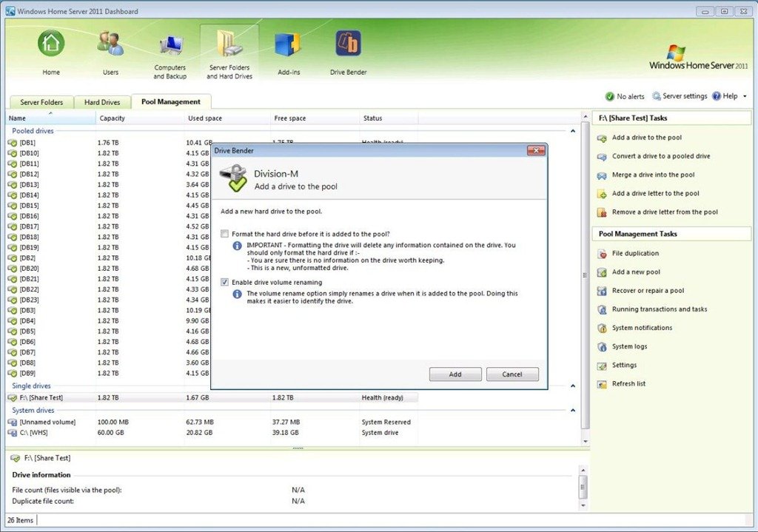Click the Convert a drive to a pooled drive icon
This screenshot has width=758, height=532.
tap(602, 157)
